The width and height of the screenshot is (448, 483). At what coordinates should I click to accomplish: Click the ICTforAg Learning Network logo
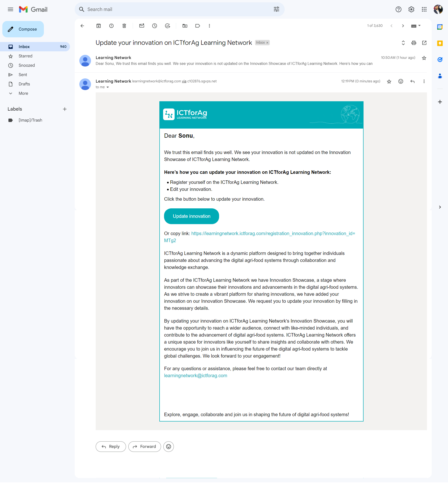click(x=185, y=114)
